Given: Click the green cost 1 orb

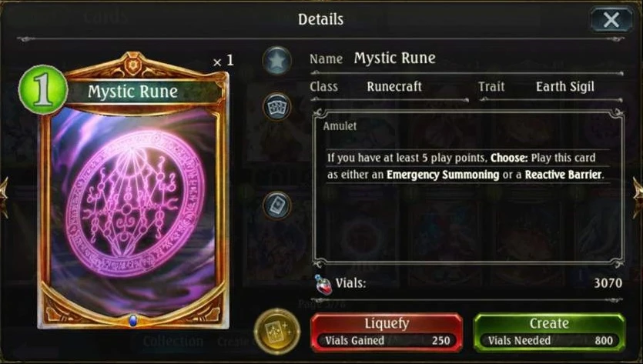Looking at the screenshot, I should [x=42, y=90].
